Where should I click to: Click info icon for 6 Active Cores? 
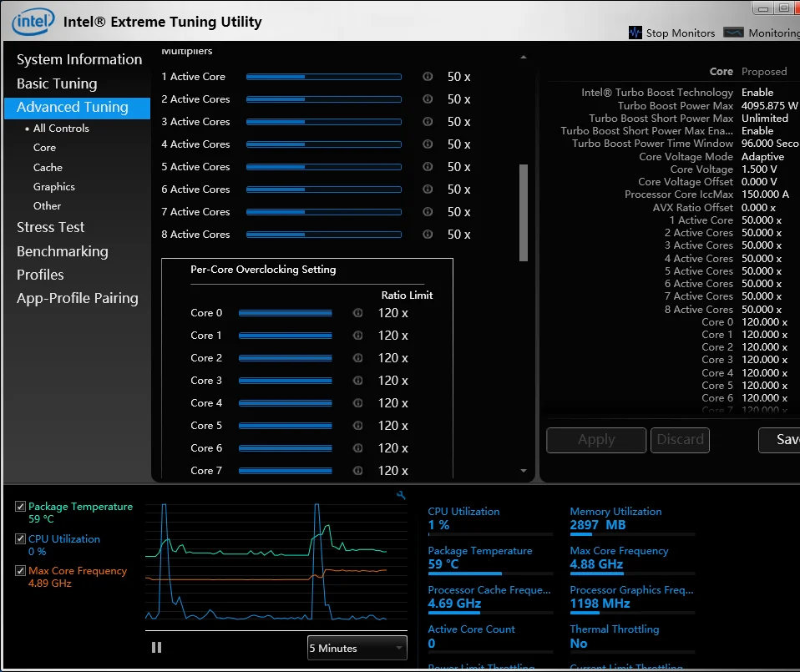click(428, 189)
